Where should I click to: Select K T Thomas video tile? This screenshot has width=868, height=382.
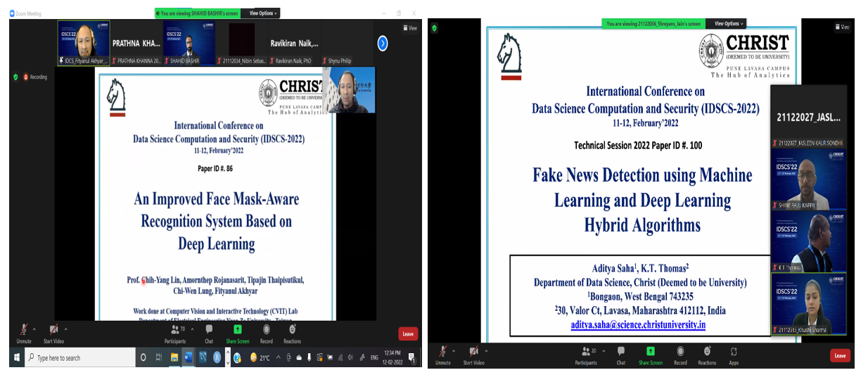[808, 242]
